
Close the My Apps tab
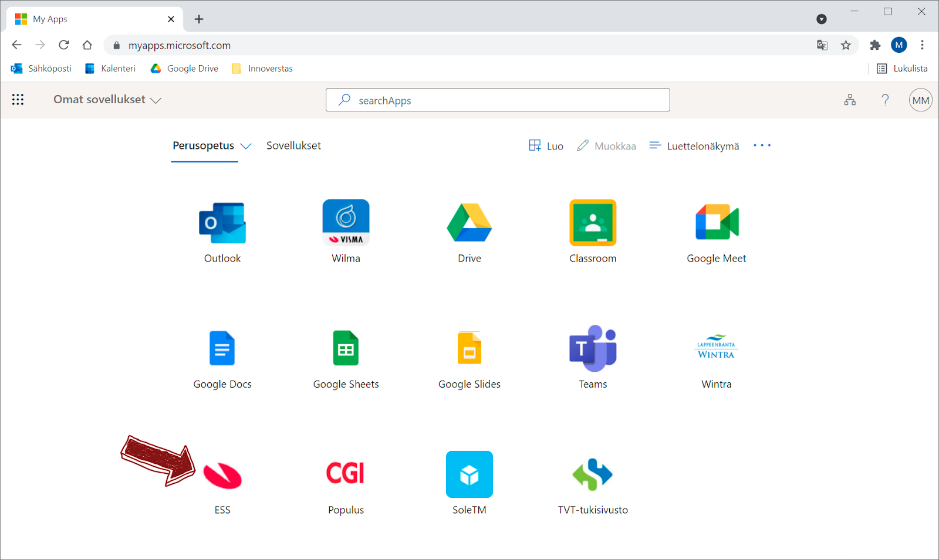click(x=171, y=19)
